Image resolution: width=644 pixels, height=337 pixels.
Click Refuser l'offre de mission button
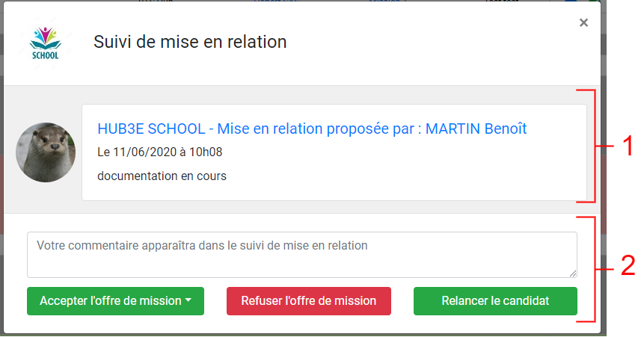[x=308, y=301]
